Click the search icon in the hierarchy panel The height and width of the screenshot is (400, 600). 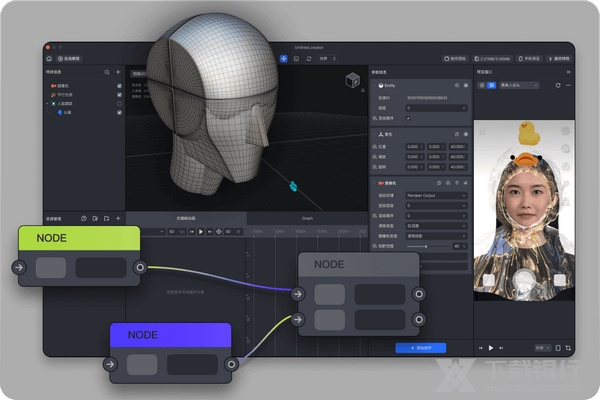[x=107, y=73]
